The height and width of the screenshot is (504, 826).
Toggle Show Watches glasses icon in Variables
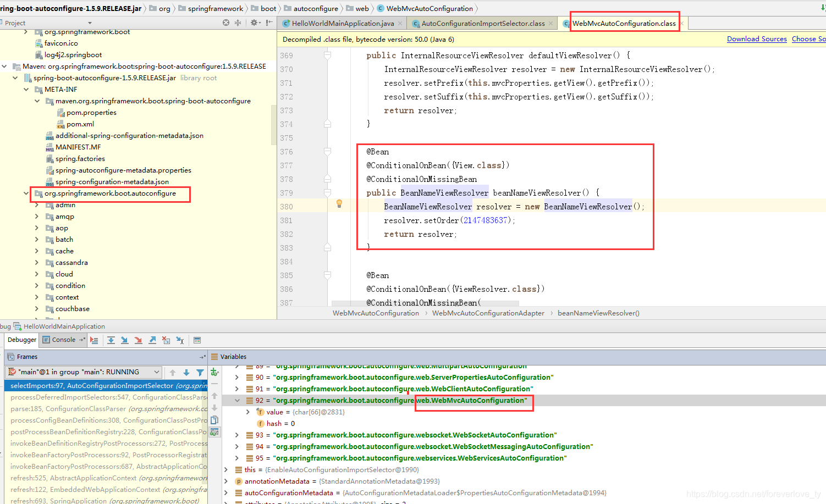tap(214, 432)
